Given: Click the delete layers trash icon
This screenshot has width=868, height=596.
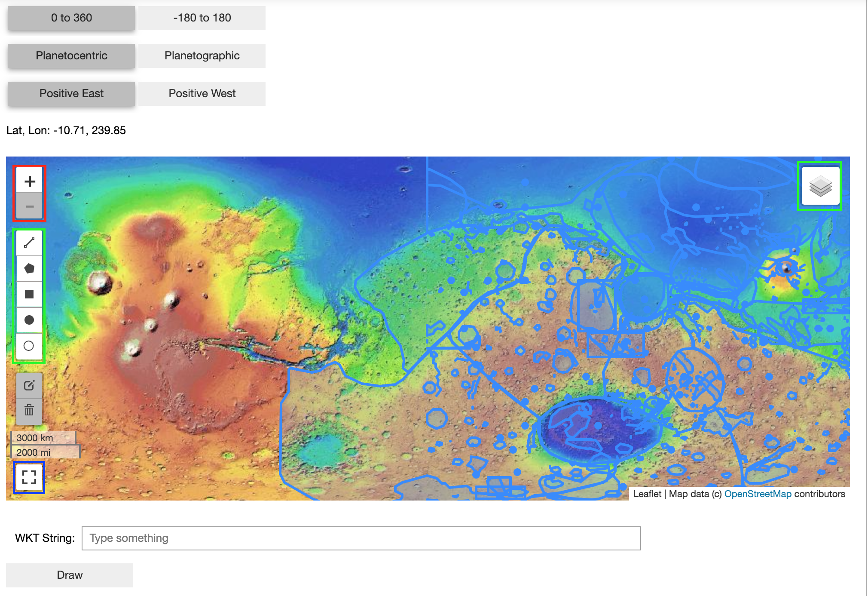Looking at the screenshot, I should (29, 410).
